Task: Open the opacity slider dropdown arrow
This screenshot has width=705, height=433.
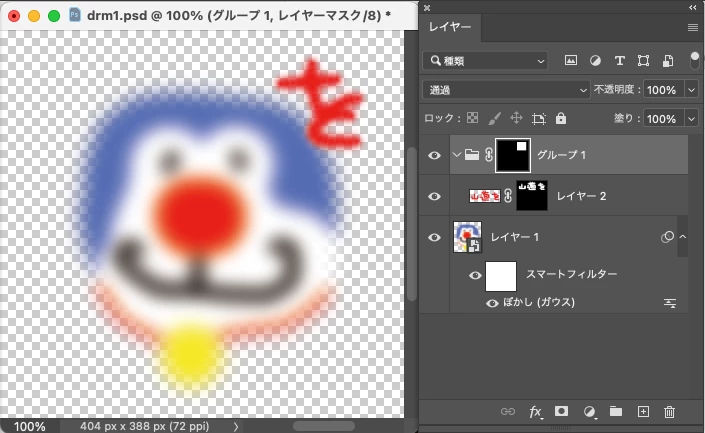Action: pos(692,90)
